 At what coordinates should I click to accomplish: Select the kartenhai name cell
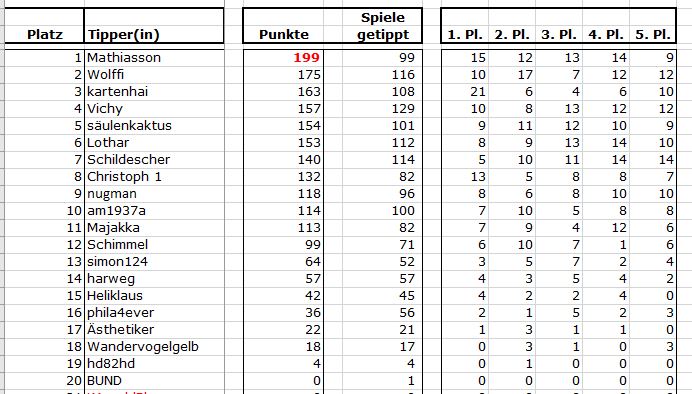[x=154, y=92]
